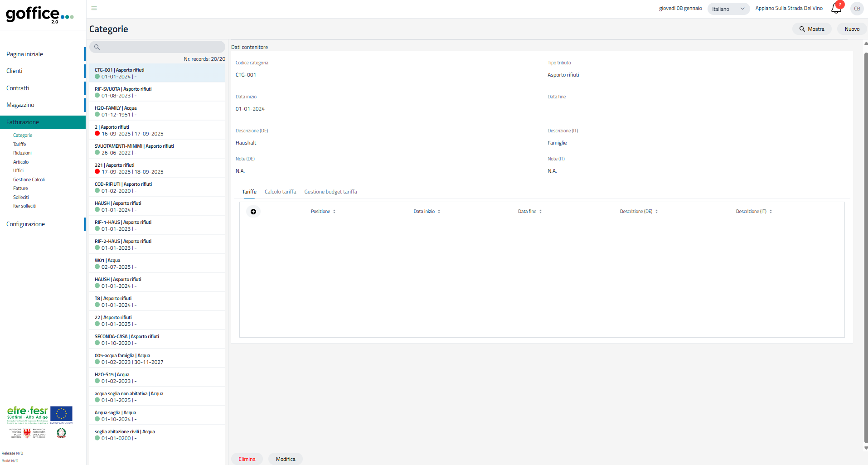Expand the Magazzino sidebar section
Image resolution: width=868 pixels, height=465 pixels.
point(20,105)
